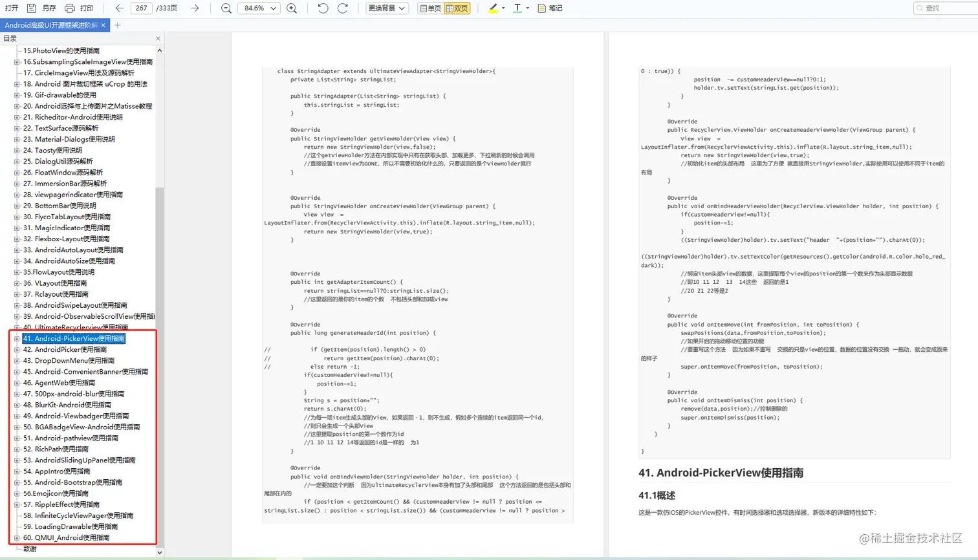Open outline item 31. MagicIndicator使用指南
978x560 pixels.
67,228
